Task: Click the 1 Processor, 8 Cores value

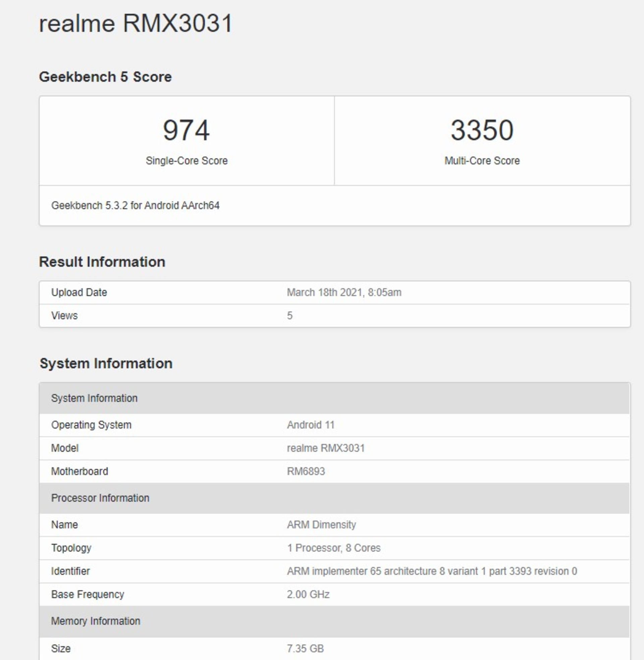Action: (334, 548)
